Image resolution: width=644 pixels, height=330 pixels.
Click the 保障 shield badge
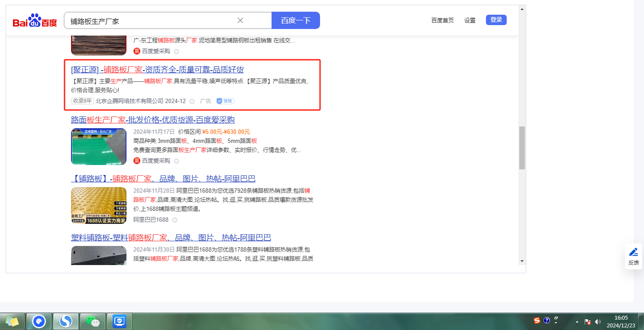point(225,101)
